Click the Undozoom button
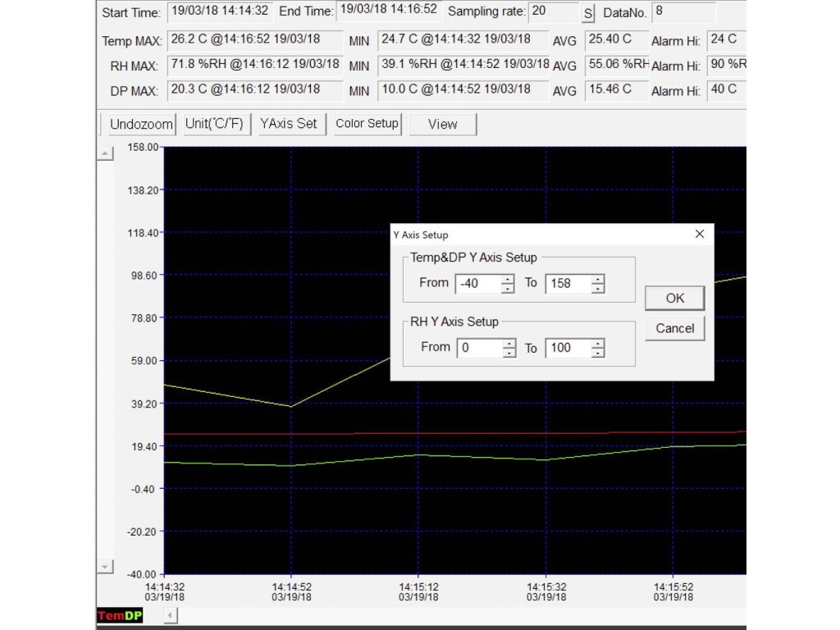This screenshot has width=840, height=630. 141,125
